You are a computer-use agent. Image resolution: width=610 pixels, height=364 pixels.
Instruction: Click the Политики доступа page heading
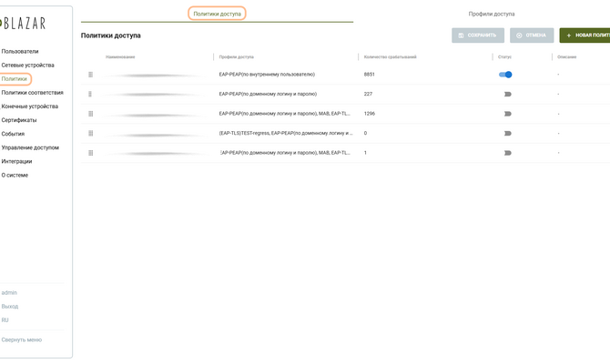[111, 35]
